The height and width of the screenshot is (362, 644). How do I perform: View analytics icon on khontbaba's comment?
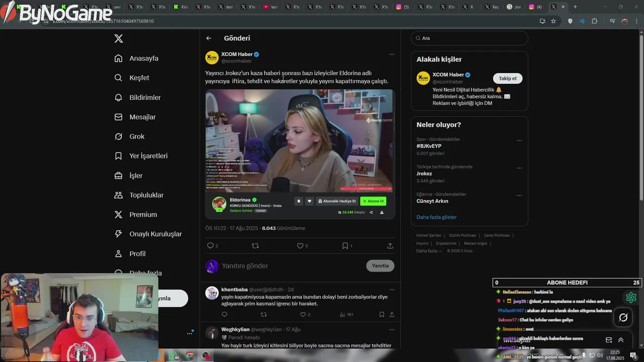click(x=342, y=315)
